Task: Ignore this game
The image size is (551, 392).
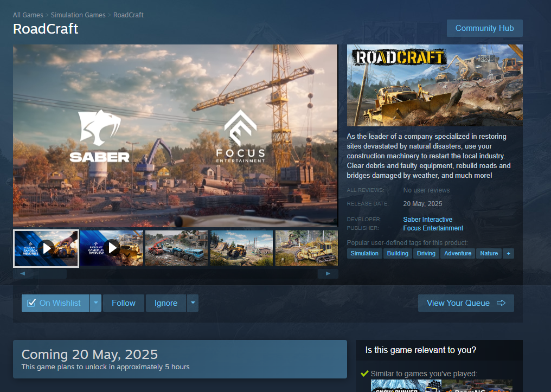Action: [x=166, y=303]
